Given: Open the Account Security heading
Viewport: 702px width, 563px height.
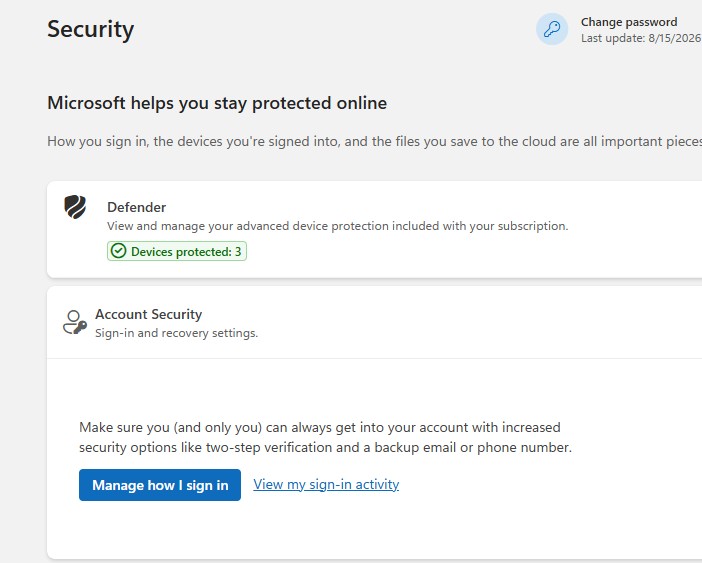Looking at the screenshot, I should coord(149,314).
